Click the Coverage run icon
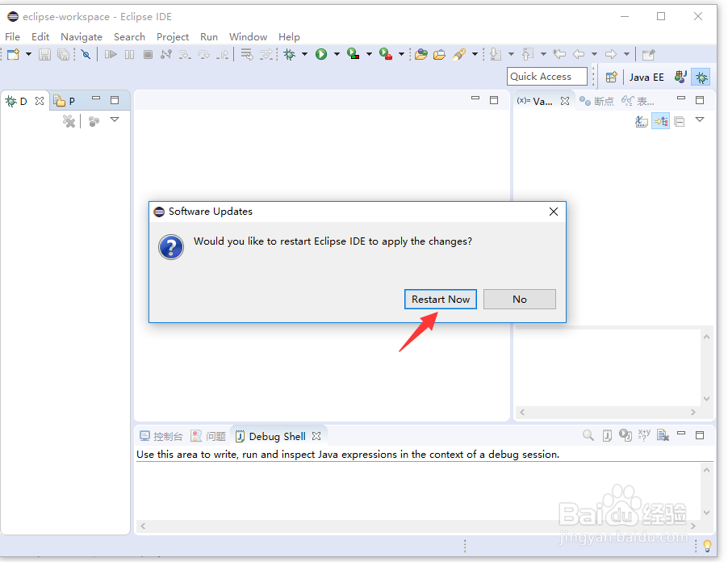This screenshot has width=728, height=562. coord(354,54)
